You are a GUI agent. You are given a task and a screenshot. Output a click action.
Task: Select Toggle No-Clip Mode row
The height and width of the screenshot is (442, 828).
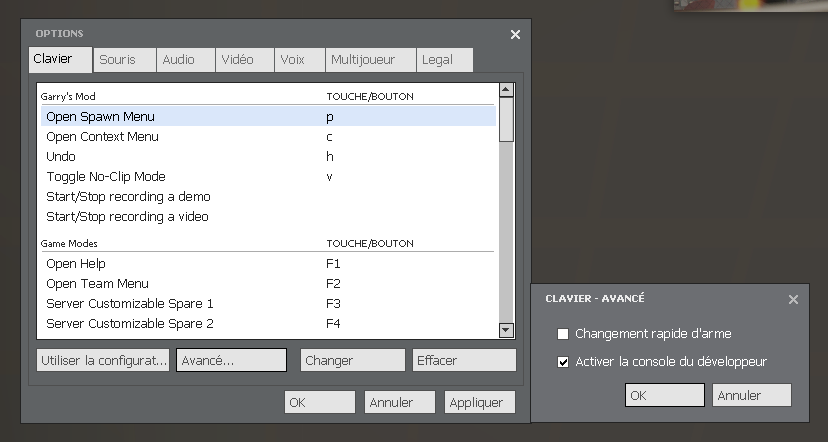coord(268,176)
